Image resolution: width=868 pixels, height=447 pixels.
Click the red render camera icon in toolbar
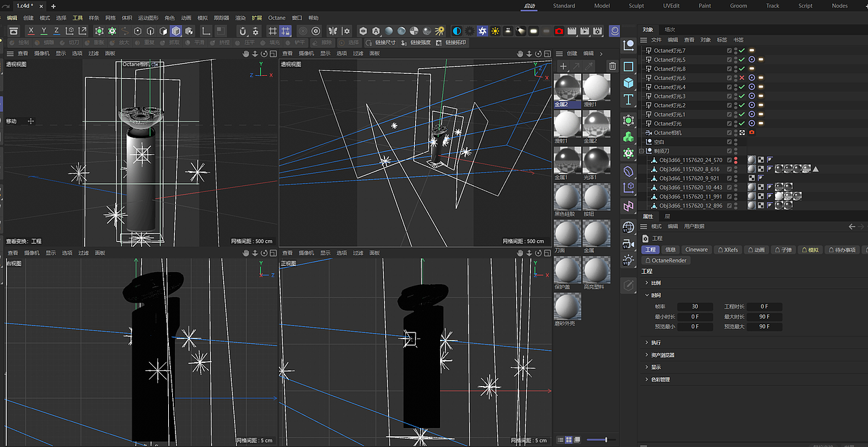[x=559, y=31]
